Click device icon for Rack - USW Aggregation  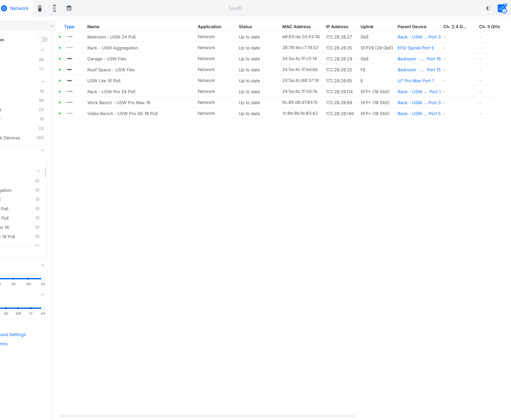(x=69, y=48)
